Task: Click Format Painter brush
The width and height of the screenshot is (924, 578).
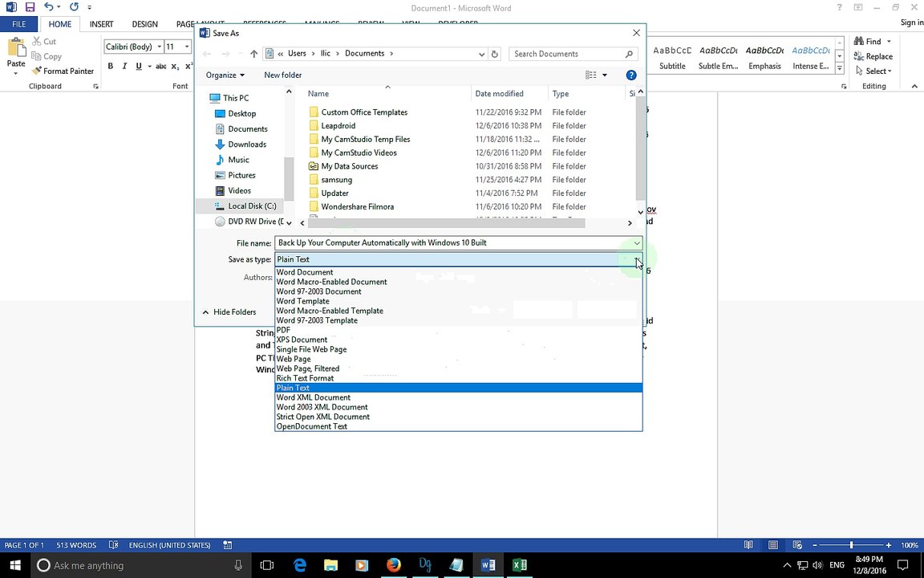Action: point(63,71)
